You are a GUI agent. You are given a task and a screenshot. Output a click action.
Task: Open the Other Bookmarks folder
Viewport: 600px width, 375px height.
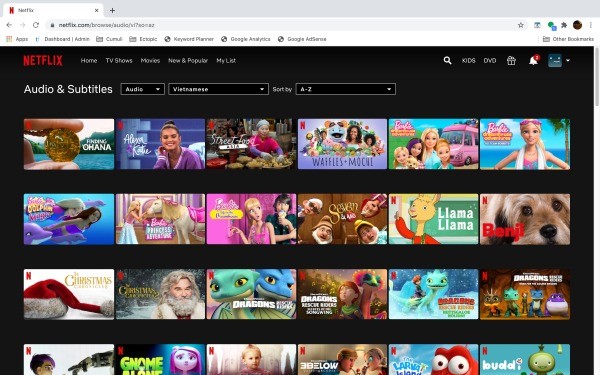tap(568, 39)
